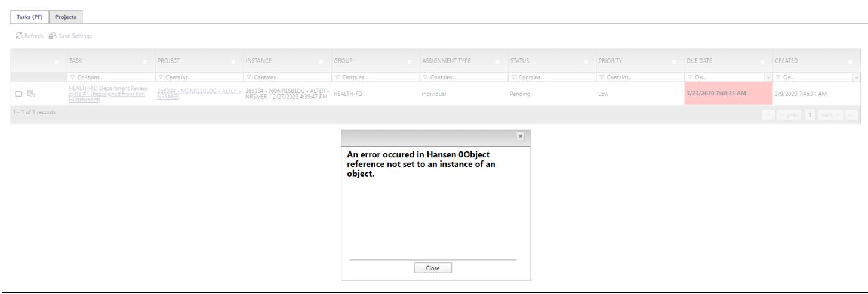
Task: Click the next page button
Action: tap(830, 114)
